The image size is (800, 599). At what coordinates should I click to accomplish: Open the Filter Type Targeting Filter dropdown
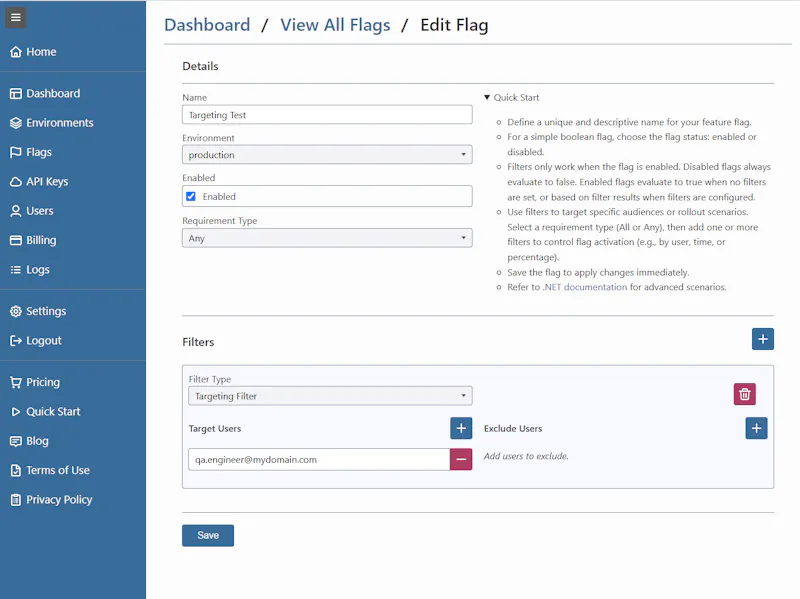331,396
